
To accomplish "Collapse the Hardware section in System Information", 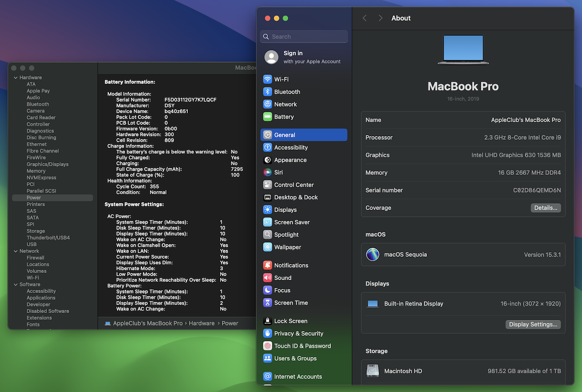I will coord(15,78).
